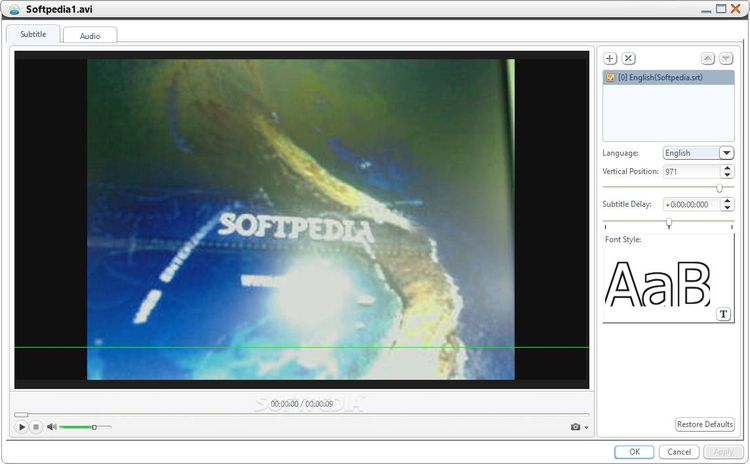This screenshot has height=464, width=750.
Task: Move subtitle up in the list
Action: (707, 58)
